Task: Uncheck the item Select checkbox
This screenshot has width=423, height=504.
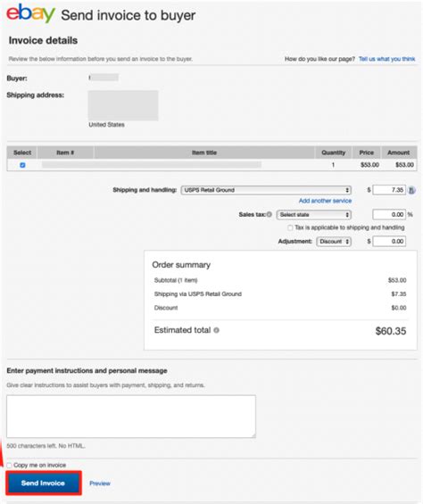Action: pos(22,165)
